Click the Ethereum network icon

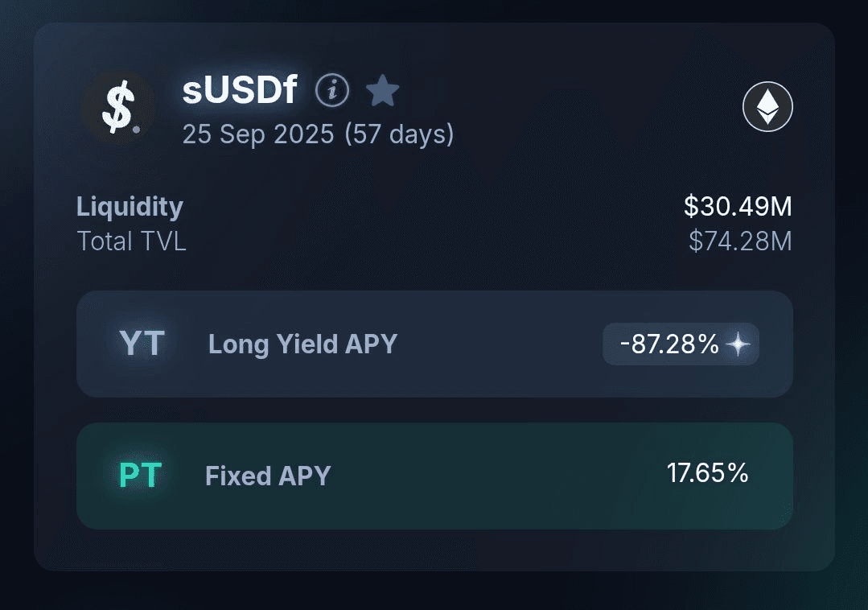click(x=767, y=107)
